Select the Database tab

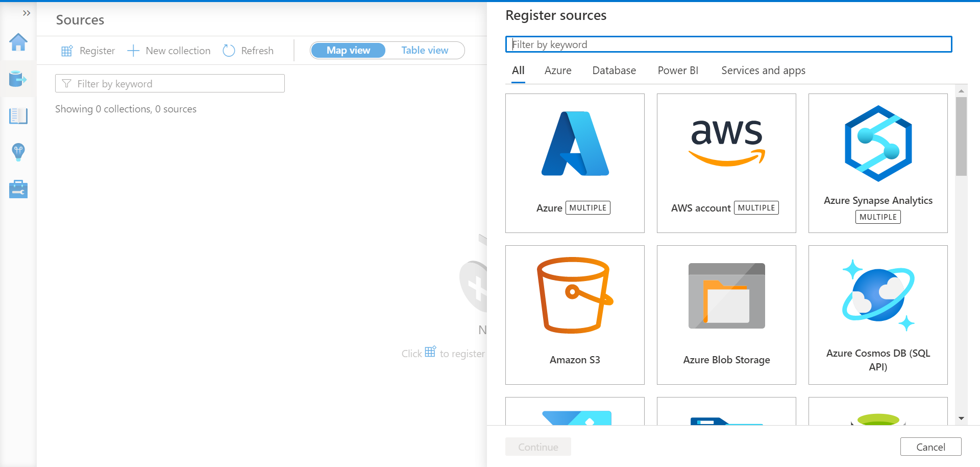(x=614, y=71)
